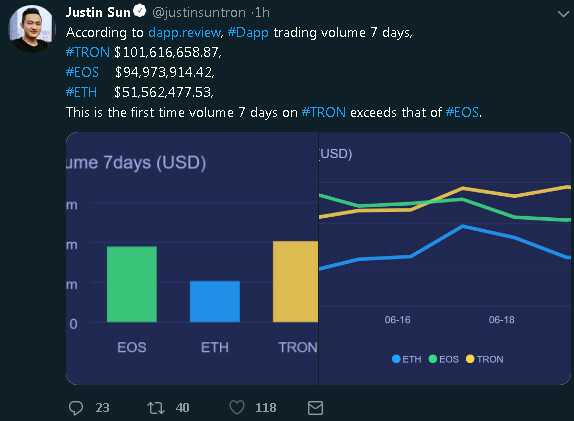Open direct message envelope icon
Screen dimensions: 574x421
315,408
